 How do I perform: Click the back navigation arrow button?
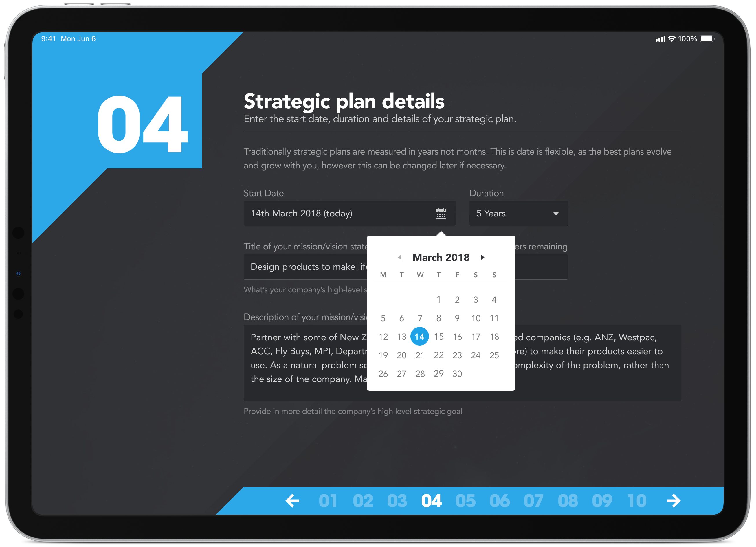(292, 501)
